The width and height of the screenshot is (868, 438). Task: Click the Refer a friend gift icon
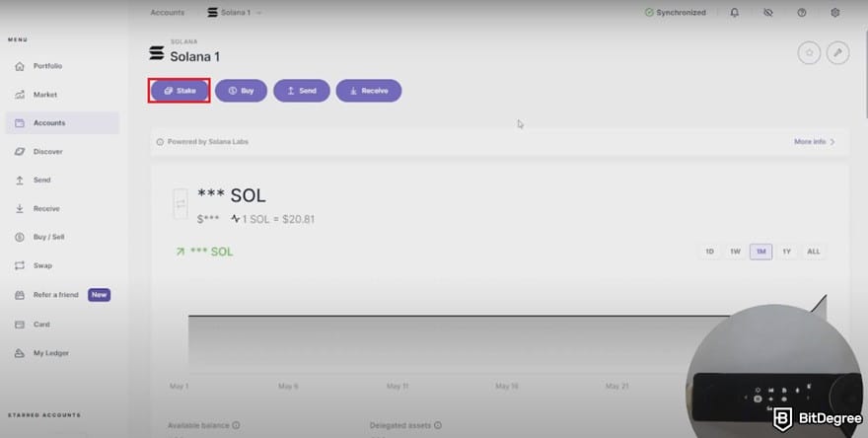20,295
